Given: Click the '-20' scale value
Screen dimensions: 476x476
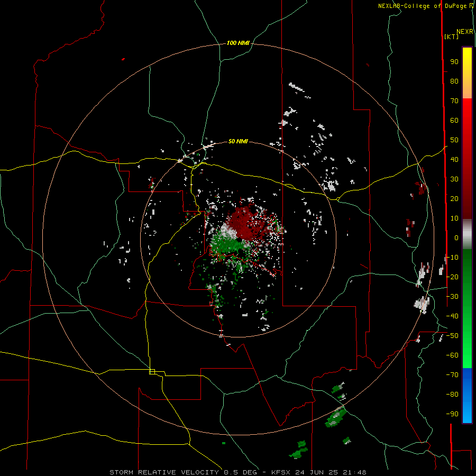Looking at the screenshot, I should [452, 277].
